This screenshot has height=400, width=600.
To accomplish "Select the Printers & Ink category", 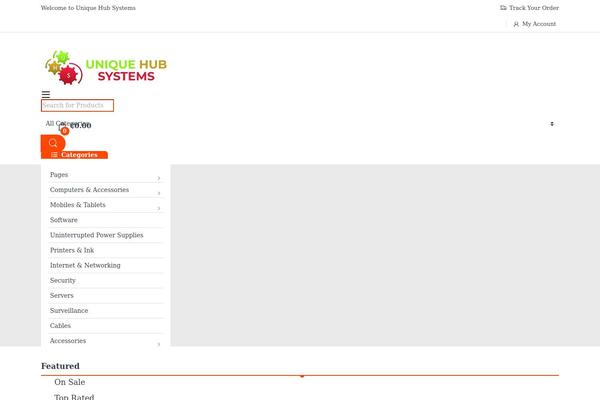I will 72,250.
